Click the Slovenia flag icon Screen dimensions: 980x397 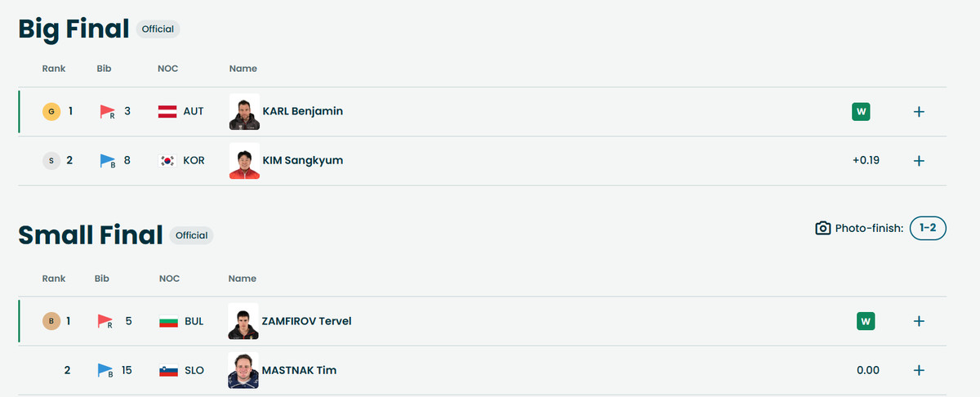tap(167, 371)
